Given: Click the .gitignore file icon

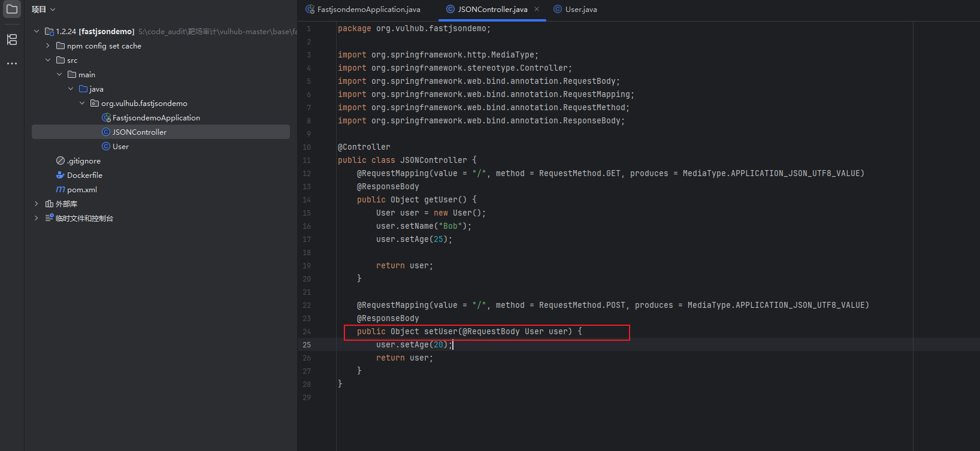Looking at the screenshot, I should pyautogui.click(x=61, y=161).
